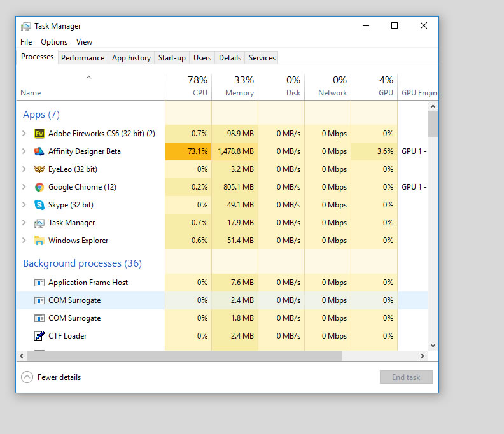Click the 1.8 MB COM Surrogate memory cell

coord(235,318)
